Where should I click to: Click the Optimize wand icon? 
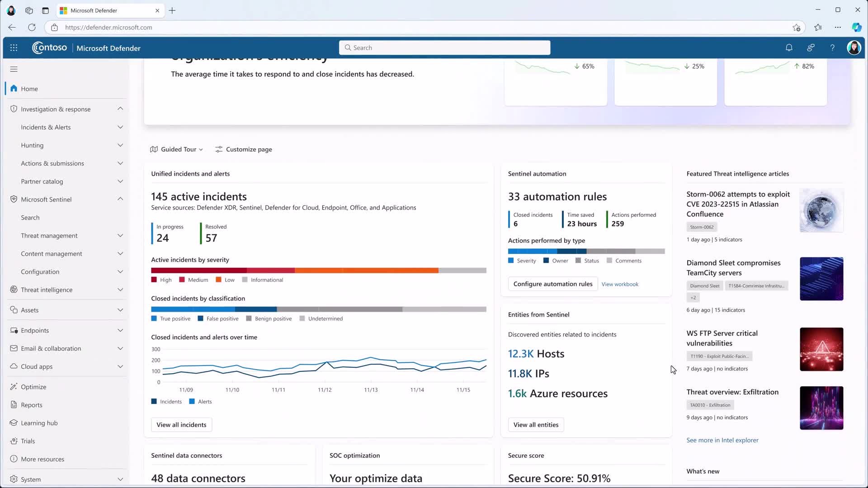pos(14,387)
